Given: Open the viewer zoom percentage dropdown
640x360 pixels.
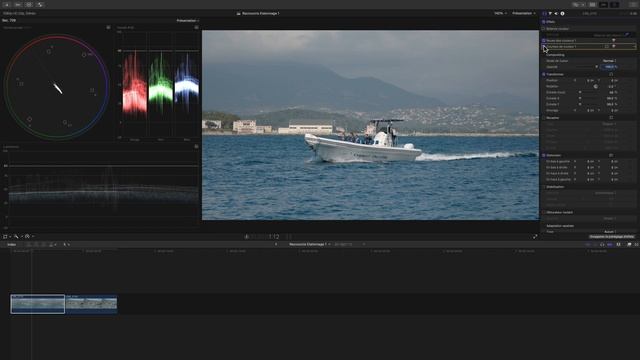Looking at the screenshot, I should [500, 13].
